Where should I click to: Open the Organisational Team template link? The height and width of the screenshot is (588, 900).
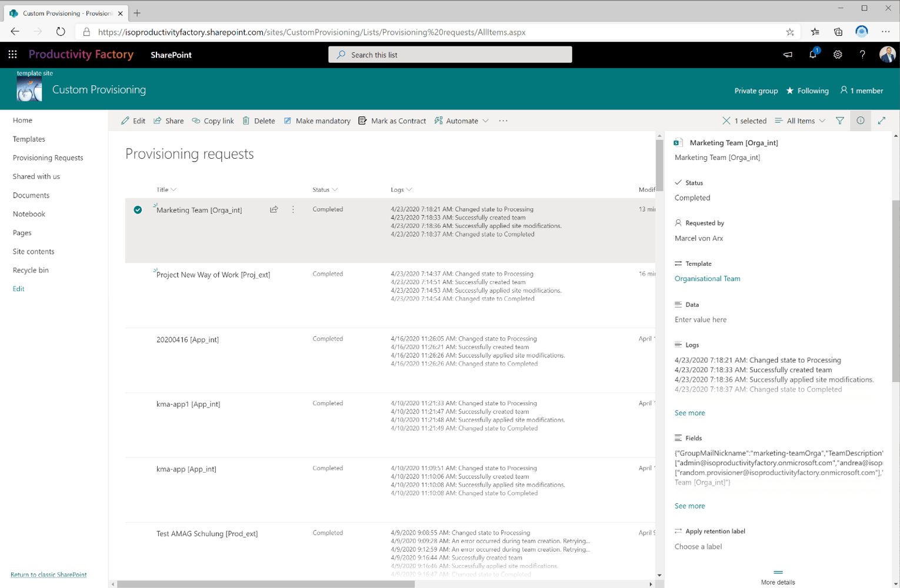[x=707, y=279]
